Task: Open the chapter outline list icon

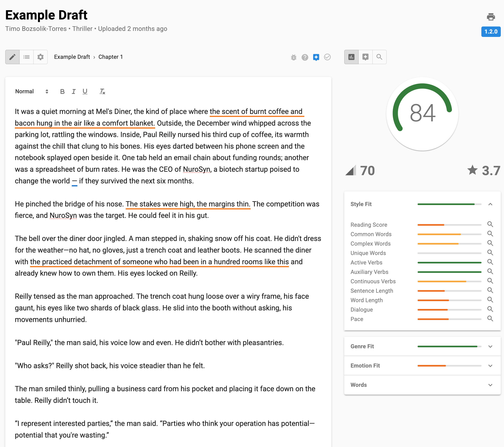Action: coord(26,57)
